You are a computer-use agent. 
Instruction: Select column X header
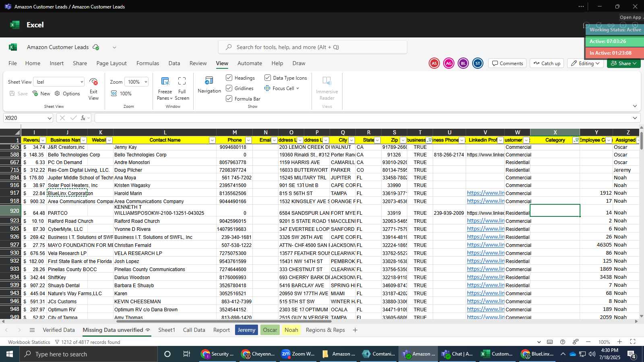[x=555, y=132]
